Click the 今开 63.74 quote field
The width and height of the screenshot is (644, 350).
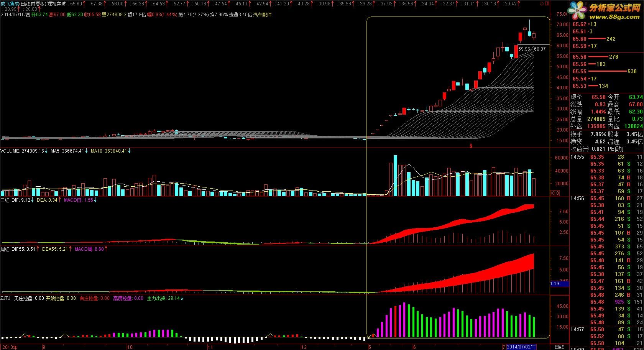[x=625, y=97]
